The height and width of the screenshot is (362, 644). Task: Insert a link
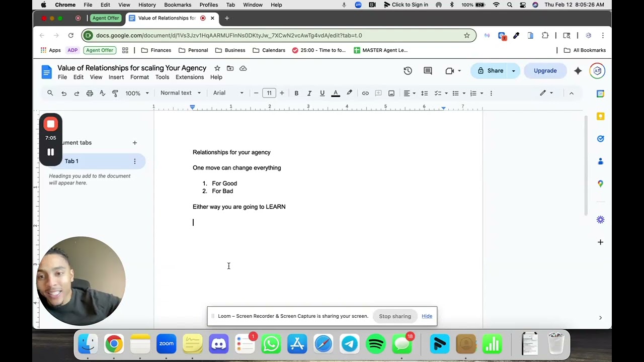[365, 93]
